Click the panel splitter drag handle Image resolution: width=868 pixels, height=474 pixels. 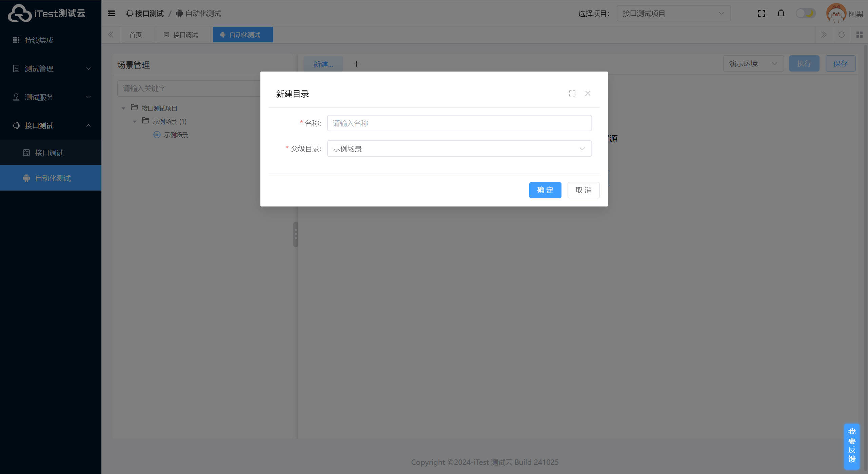pos(296,234)
